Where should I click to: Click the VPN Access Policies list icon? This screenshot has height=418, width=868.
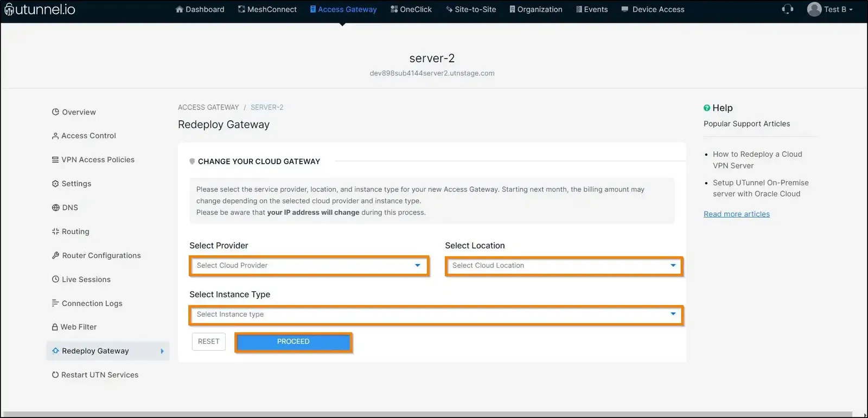coord(55,160)
